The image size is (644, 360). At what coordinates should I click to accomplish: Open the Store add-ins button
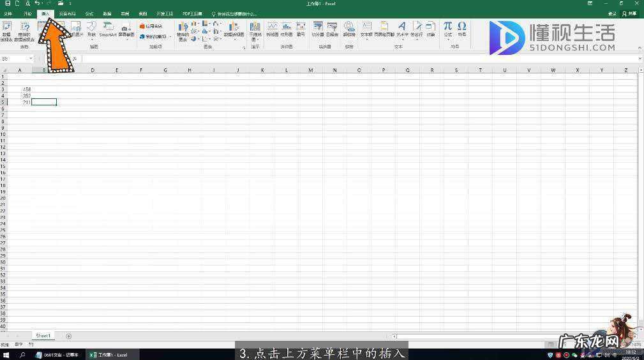coord(151,26)
